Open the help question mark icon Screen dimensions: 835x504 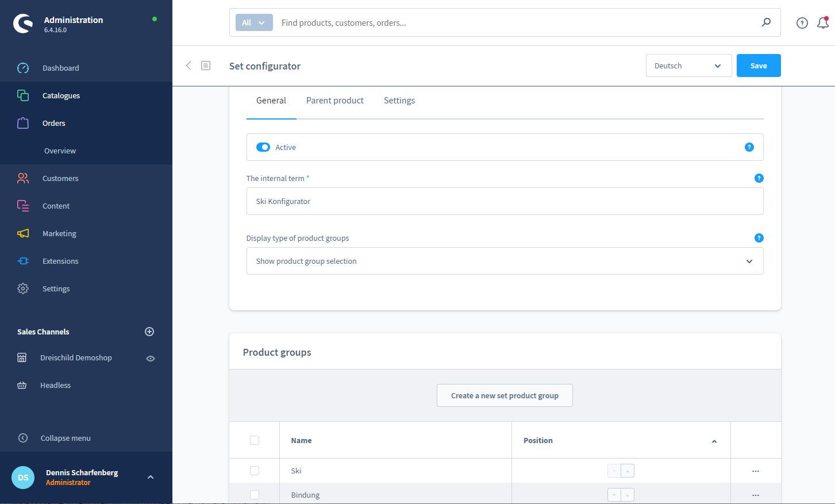802,23
